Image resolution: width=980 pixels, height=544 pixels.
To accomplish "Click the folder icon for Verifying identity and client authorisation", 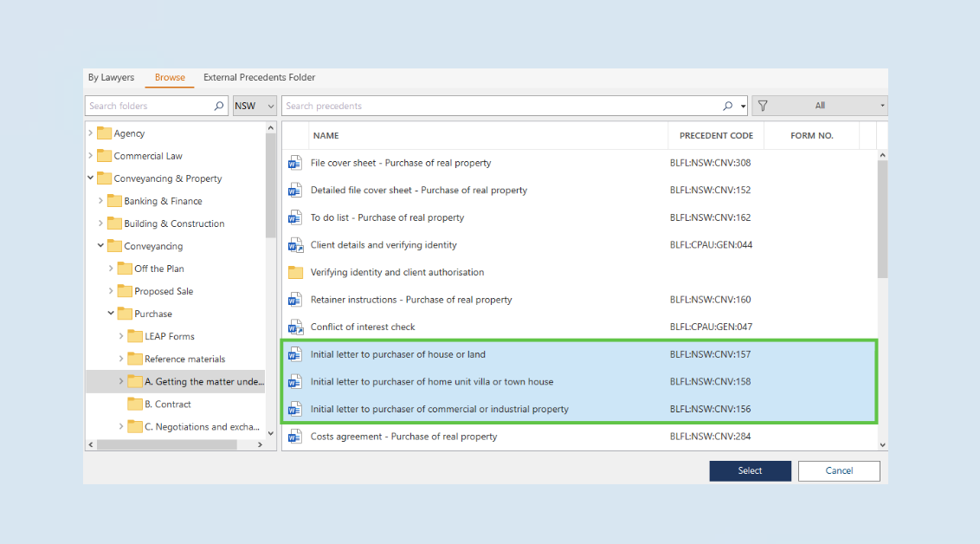I will click(294, 272).
